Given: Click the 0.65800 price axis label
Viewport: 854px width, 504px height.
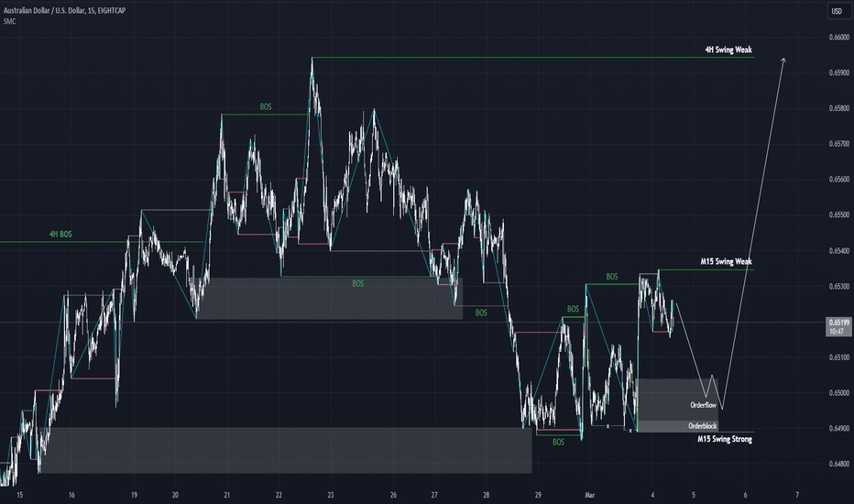Looking at the screenshot, I should point(838,108).
